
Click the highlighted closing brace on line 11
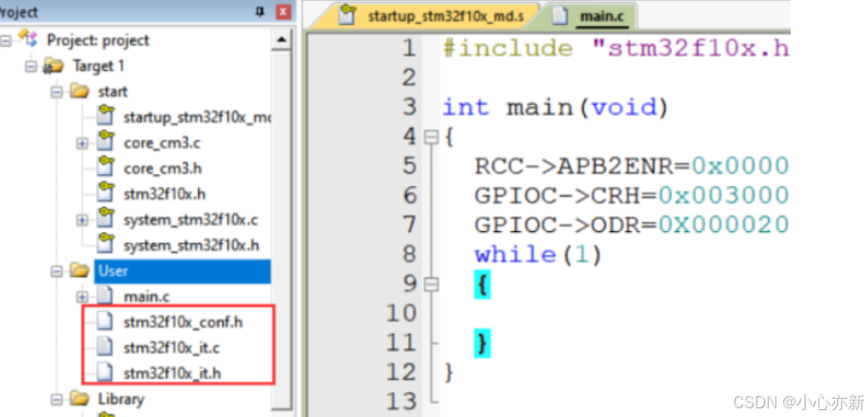tap(482, 344)
